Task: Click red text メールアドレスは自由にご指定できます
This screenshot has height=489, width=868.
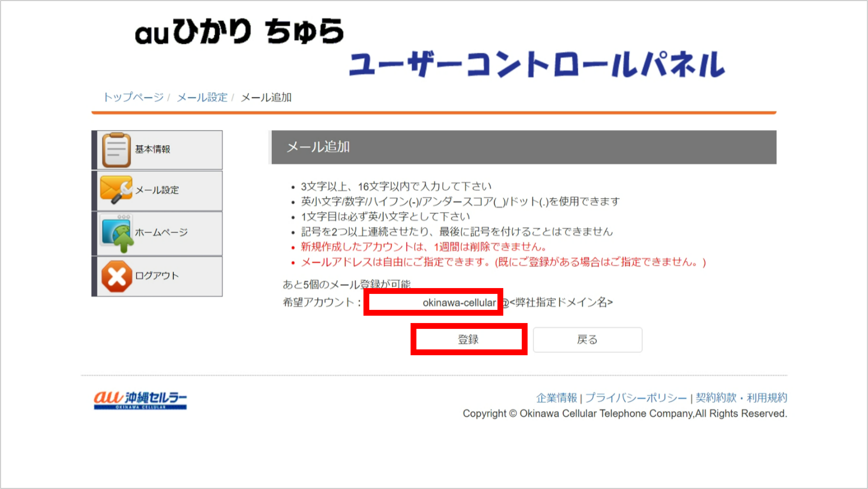Action: (504, 262)
